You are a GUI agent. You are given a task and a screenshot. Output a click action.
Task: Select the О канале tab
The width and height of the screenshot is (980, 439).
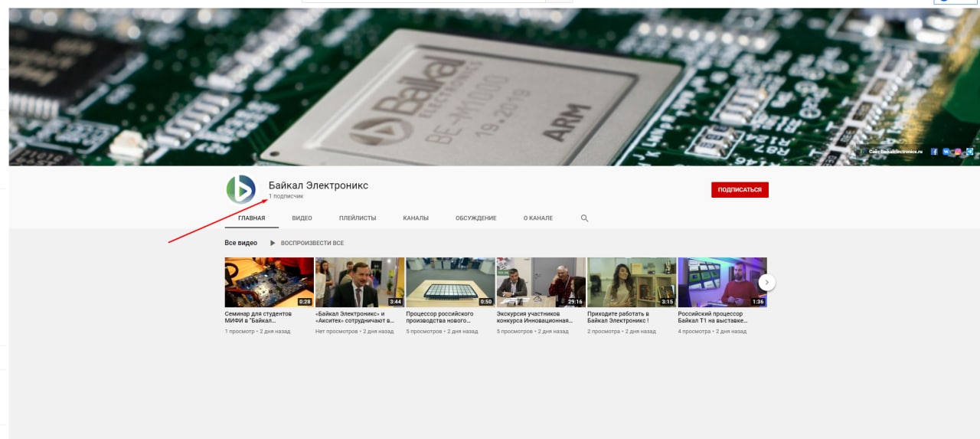click(x=538, y=218)
